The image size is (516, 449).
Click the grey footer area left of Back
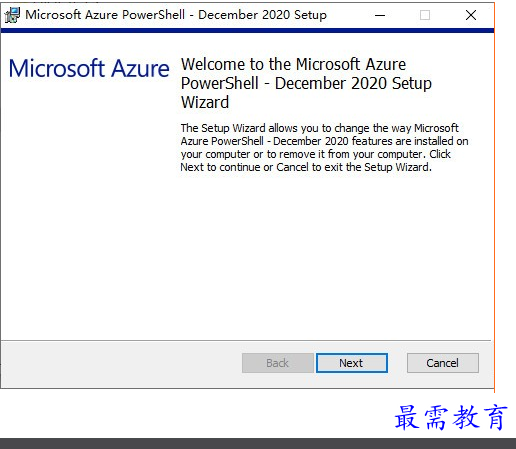click(122, 363)
